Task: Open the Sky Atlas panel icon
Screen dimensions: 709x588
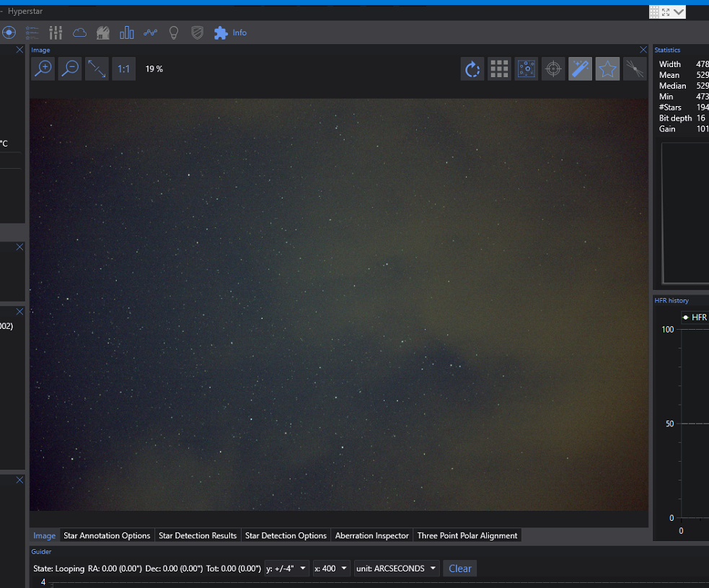Action: (32, 32)
